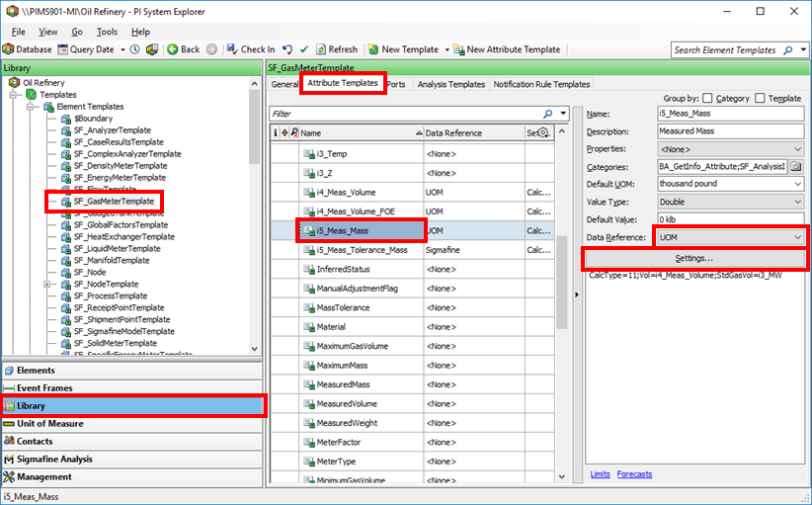Enable Group by Template checkbox
Screen dimensions: 812x505
[x=760, y=99]
